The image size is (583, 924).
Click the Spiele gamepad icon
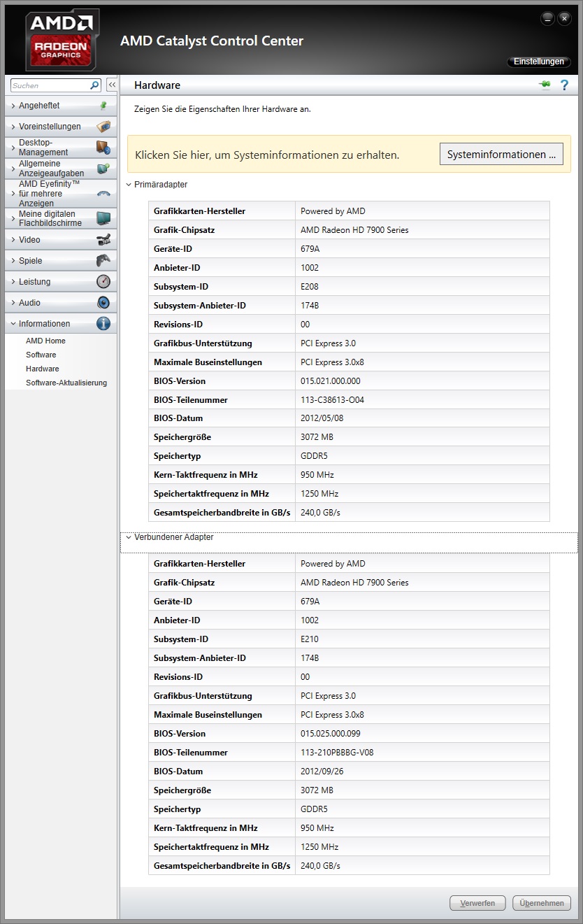[x=103, y=261]
